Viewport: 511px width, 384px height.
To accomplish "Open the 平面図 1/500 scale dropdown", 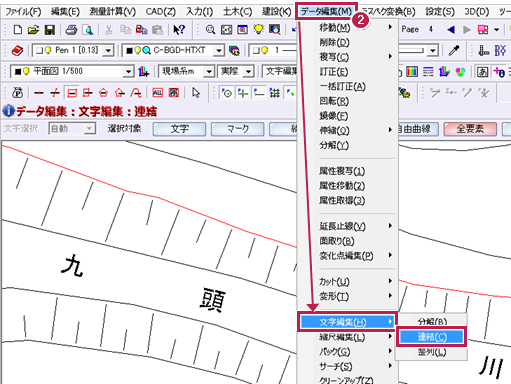I will 128,71.
